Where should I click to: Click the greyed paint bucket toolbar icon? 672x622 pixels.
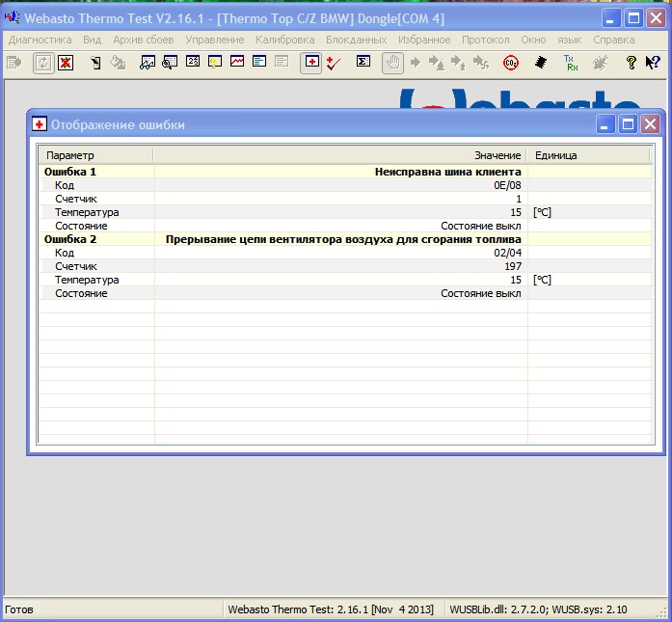point(118,63)
